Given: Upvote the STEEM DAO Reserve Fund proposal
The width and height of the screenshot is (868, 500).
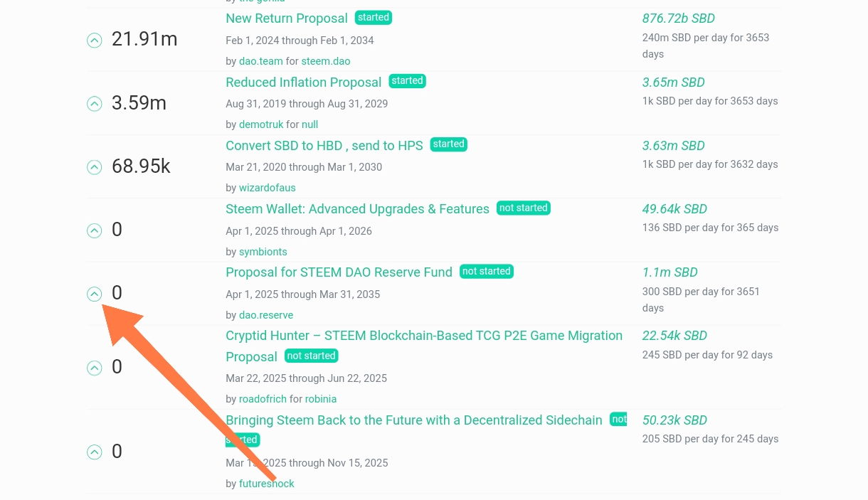Looking at the screenshot, I should (95, 294).
